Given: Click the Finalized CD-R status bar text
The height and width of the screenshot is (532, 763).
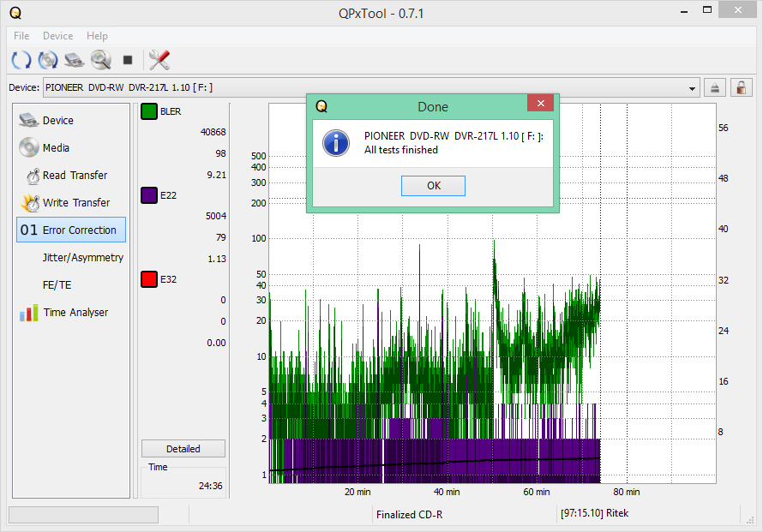Looking at the screenshot, I should (x=409, y=515).
